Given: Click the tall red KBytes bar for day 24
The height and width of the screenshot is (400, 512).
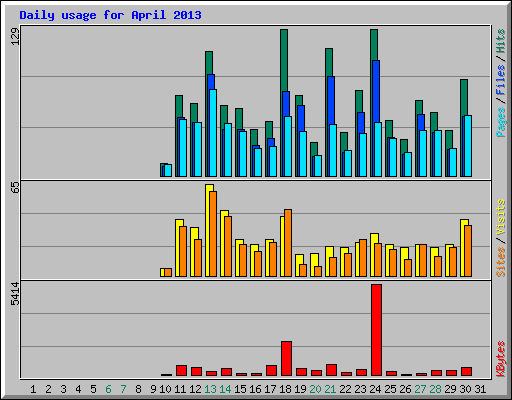Looking at the screenshot, I should click(376, 330).
